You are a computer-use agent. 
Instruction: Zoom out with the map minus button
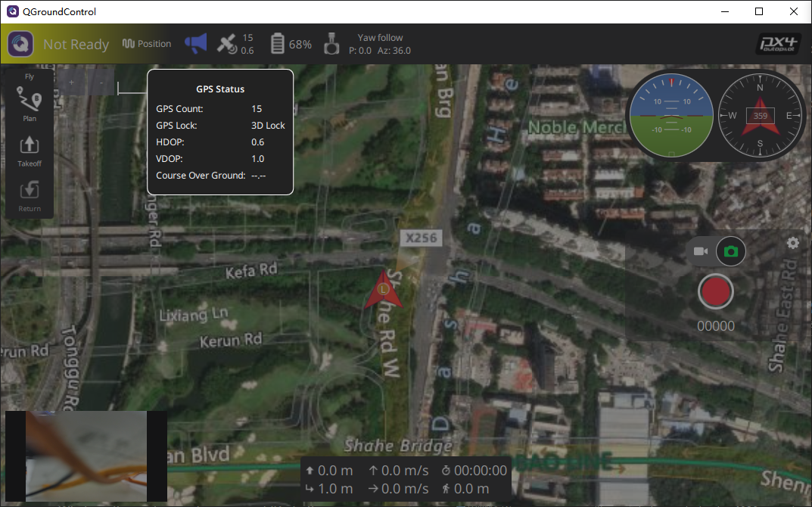(101, 82)
